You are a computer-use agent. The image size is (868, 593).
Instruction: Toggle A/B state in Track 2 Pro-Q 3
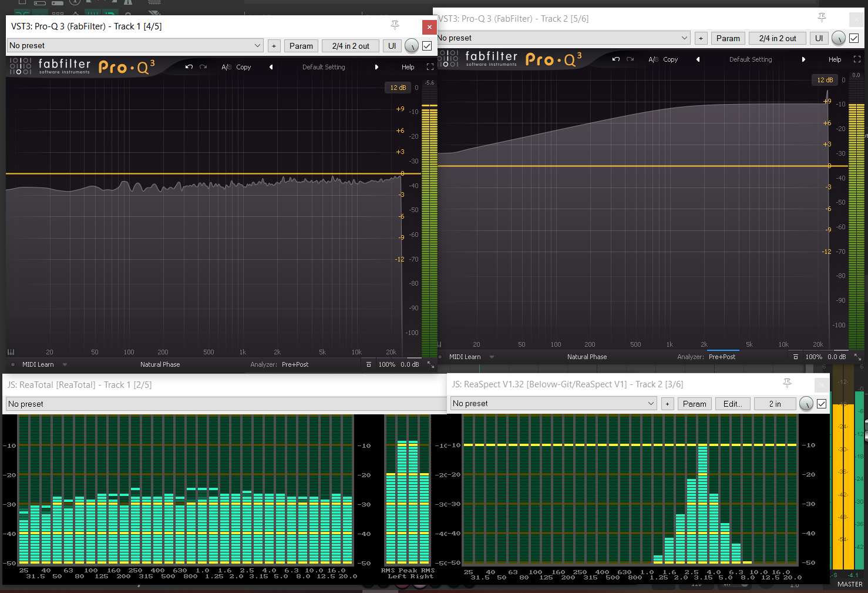pyautogui.click(x=653, y=59)
